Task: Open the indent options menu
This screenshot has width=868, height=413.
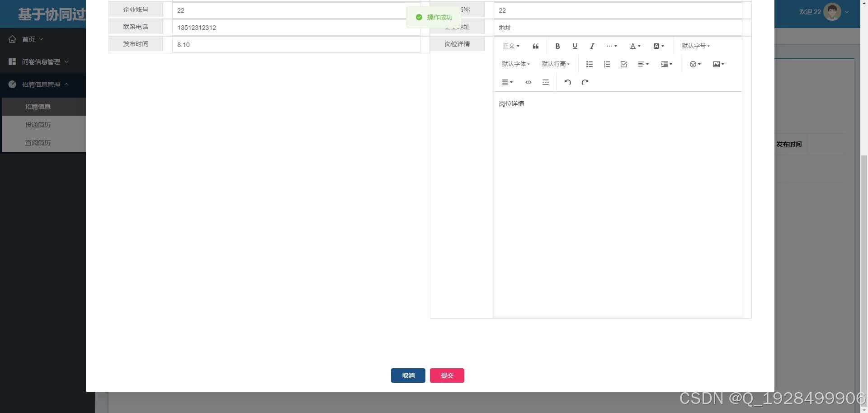Action: [x=666, y=64]
